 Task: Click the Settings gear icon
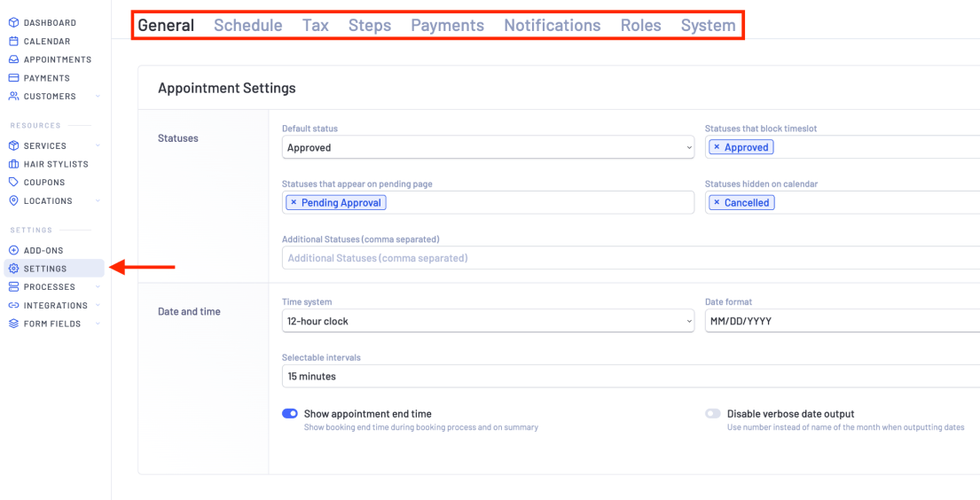[x=14, y=269]
